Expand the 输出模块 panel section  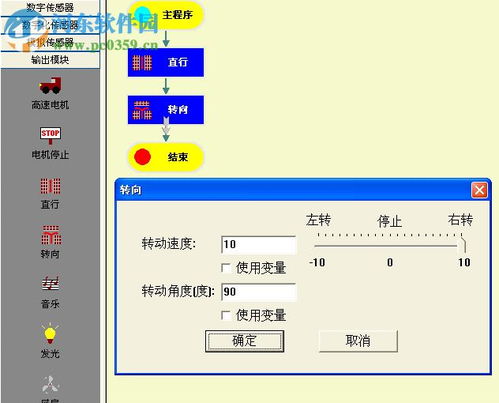point(50,60)
